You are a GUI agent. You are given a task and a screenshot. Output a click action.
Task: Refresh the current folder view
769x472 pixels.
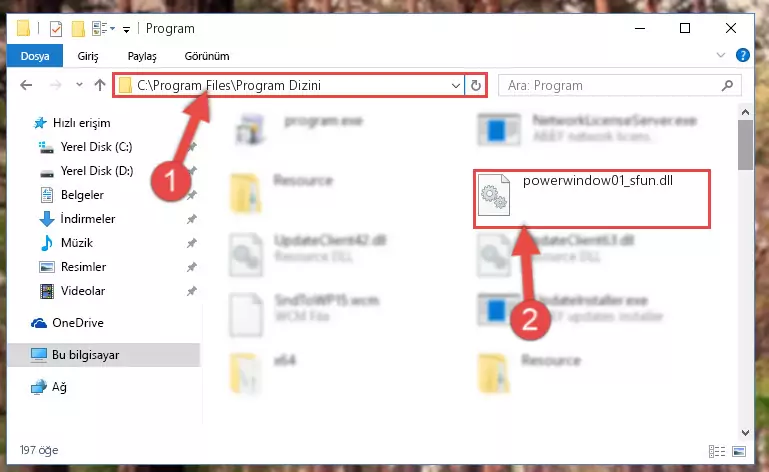476,85
